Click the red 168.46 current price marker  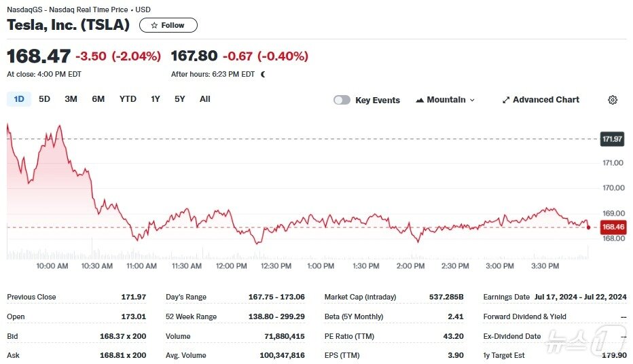click(612, 227)
